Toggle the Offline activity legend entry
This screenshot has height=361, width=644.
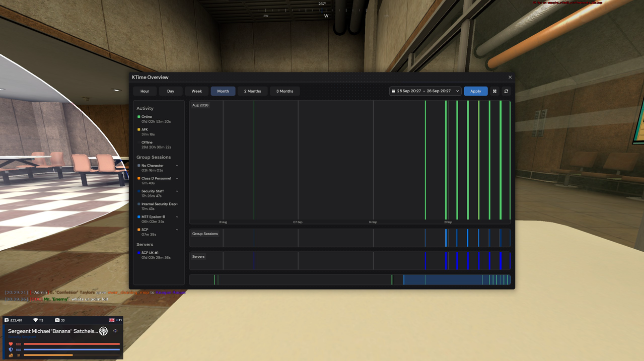(x=154, y=145)
